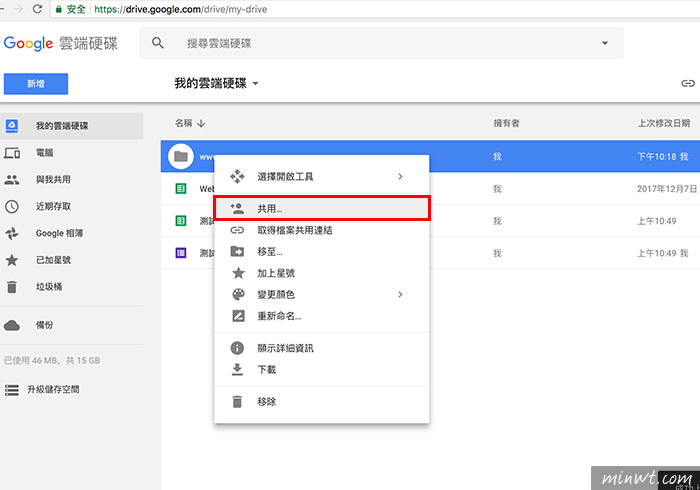Reload the page with browser refresh button
Viewport: 700px width, 490px height.
pyautogui.click(x=38, y=9)
